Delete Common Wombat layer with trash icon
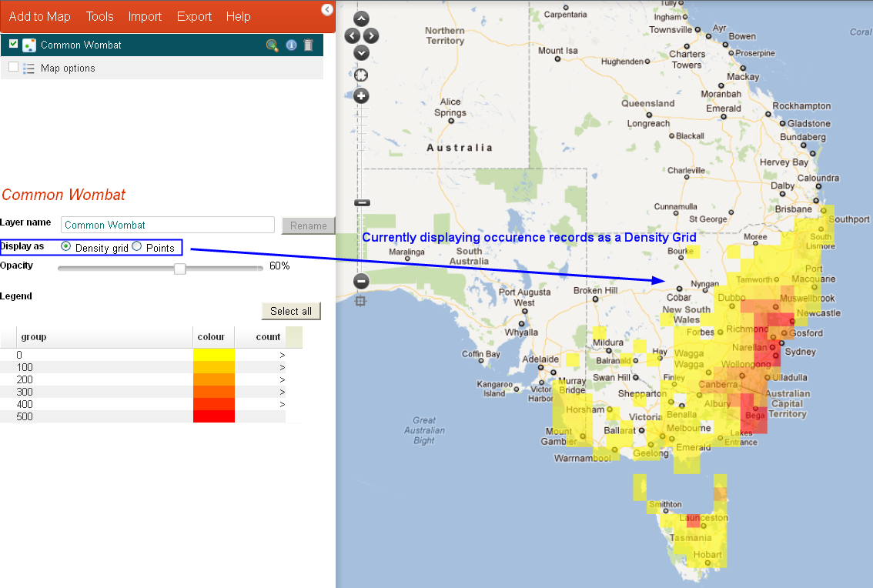This screenshot has width=873, height=588. (308, 45)
